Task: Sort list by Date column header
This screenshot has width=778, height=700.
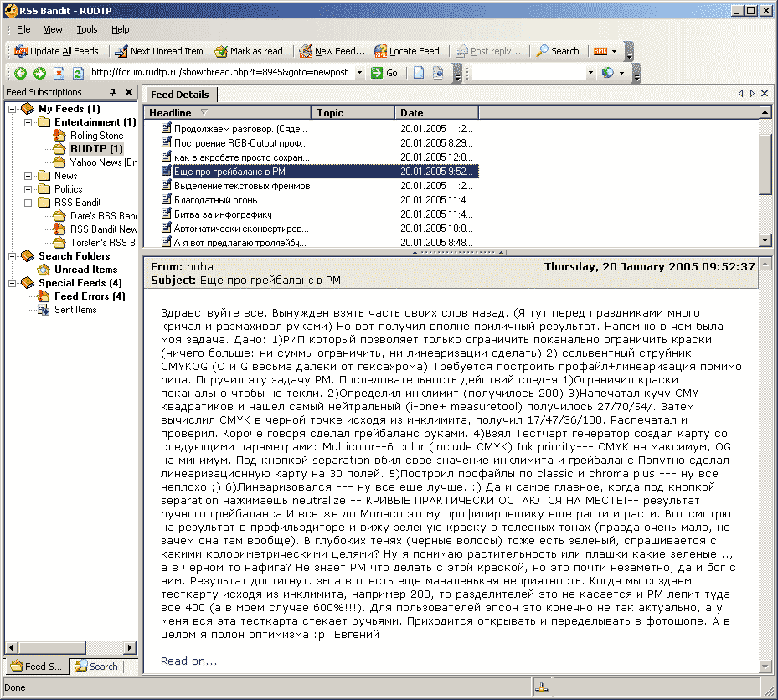Action: (x=436, y=112)
